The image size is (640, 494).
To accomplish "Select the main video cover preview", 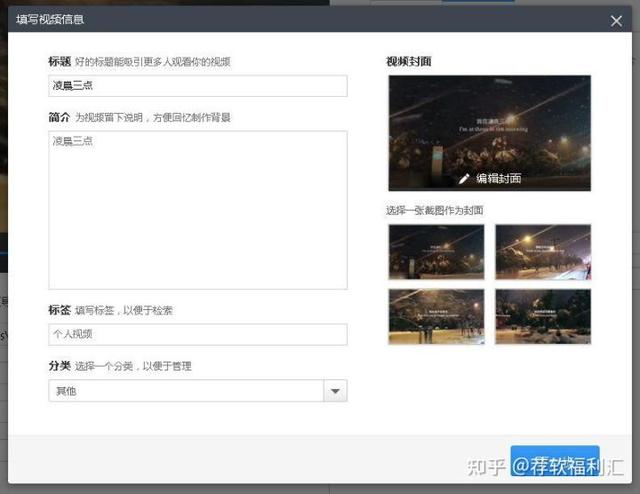I will click(x=489, y=133).
